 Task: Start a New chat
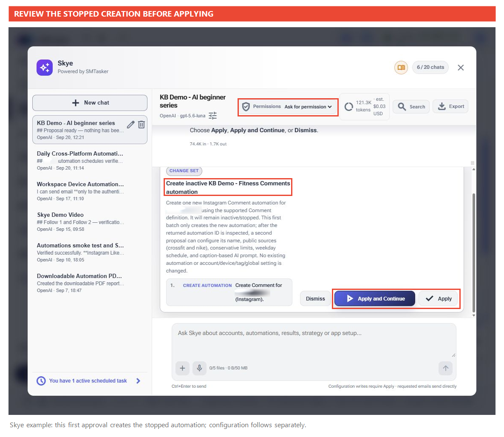pos(90,102)
